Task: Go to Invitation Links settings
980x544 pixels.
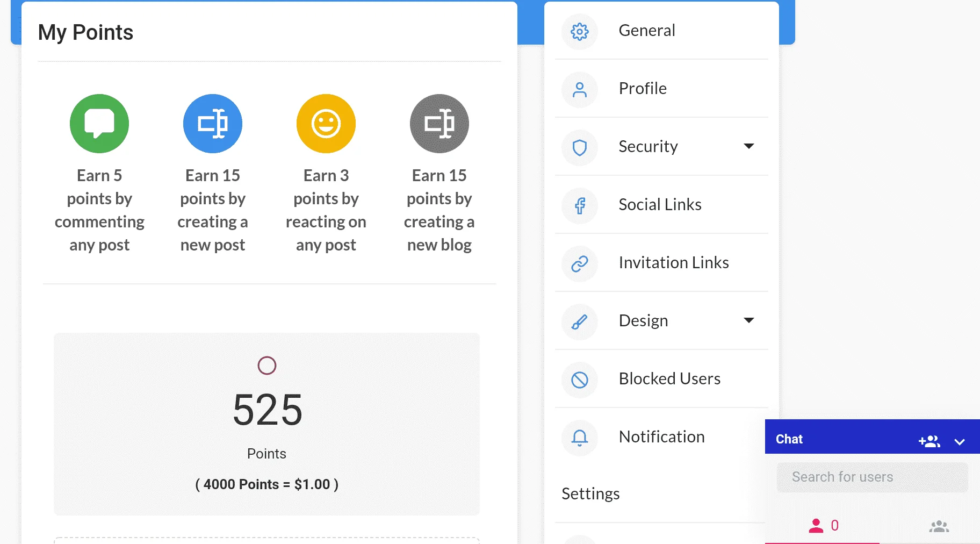Action: click(x=661, y=263)
